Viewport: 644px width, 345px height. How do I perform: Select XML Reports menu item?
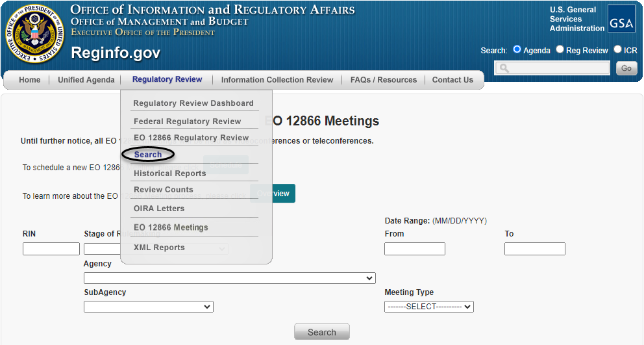click(x=159, y=248)
